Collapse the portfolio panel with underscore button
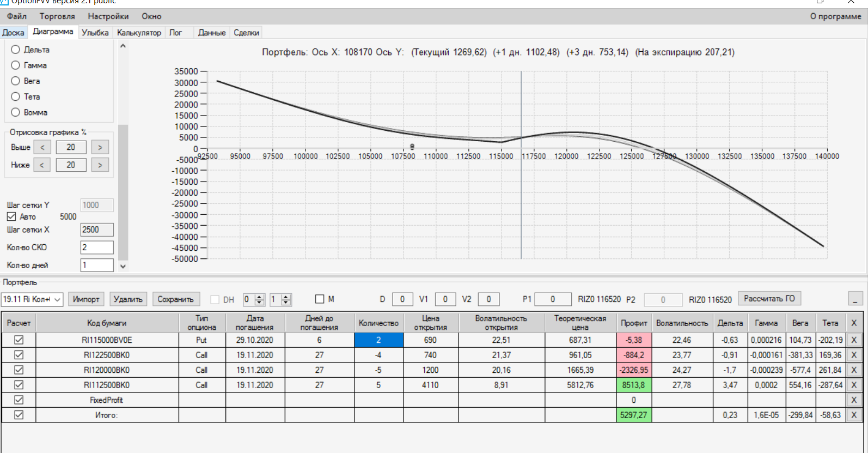This screenshot has height=453, width=868. 855,299
